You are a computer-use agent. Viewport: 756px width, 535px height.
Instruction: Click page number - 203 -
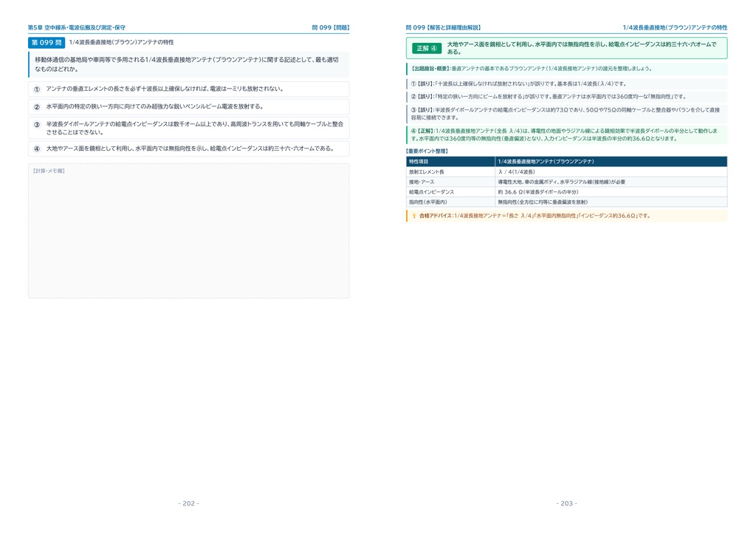coord(566,503)
